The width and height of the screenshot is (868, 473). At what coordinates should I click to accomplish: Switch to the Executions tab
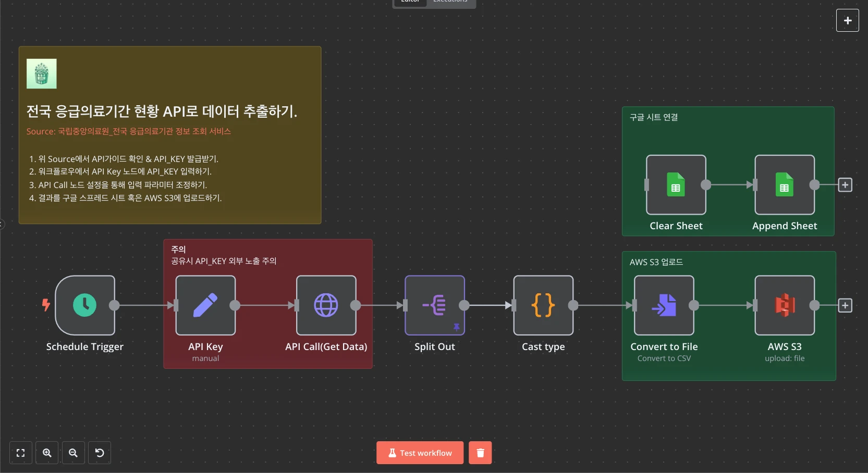pos(450,2)
